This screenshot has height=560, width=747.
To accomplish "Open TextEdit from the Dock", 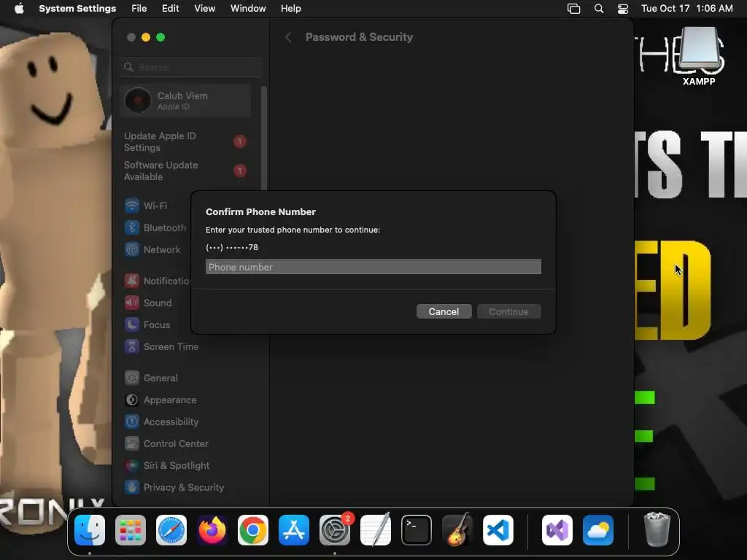I will [x=376, y=530].
